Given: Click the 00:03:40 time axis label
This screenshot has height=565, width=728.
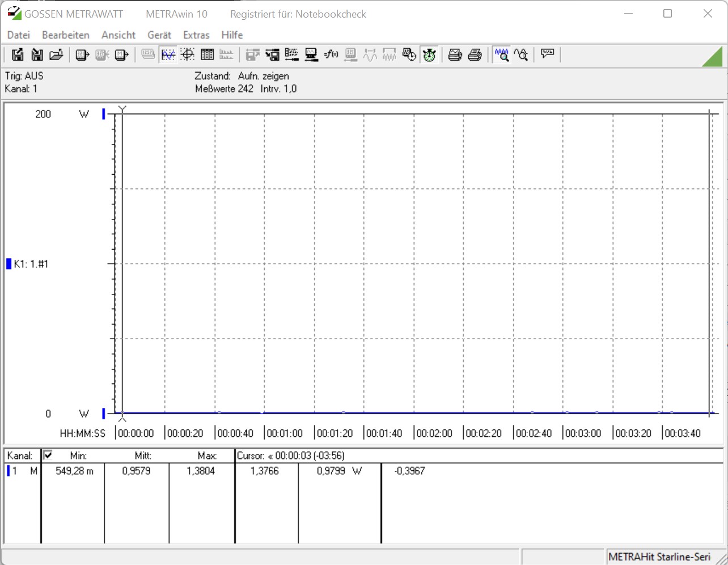Looking at the screenshot, I should 683,433.
